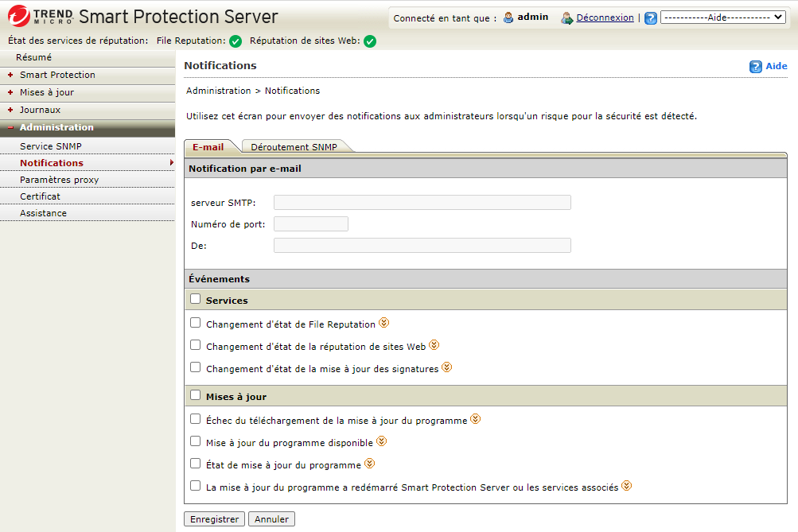Open Paramètres proxy in the sidebar
Screen dimensions: 798x532
[x=60, y=180]
